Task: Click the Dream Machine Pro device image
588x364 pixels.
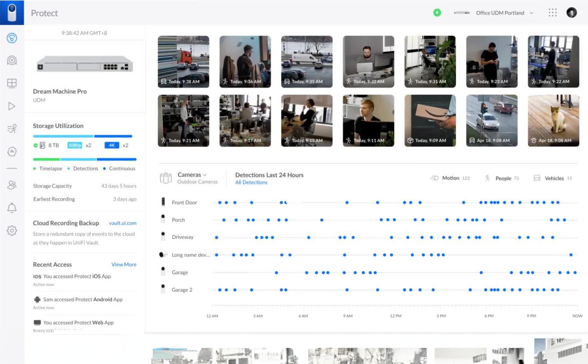Action: 84,64
